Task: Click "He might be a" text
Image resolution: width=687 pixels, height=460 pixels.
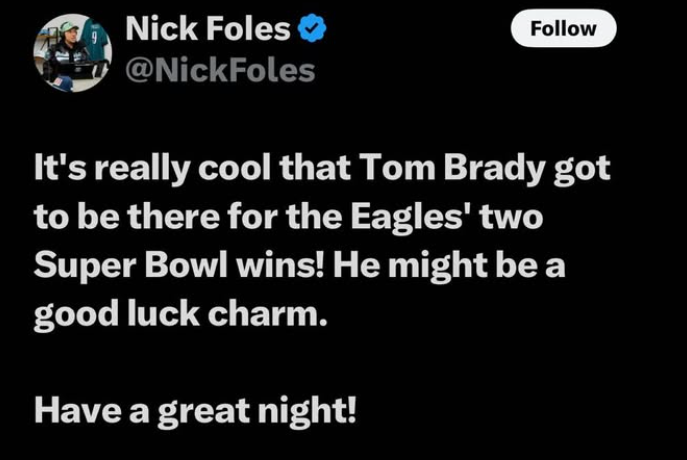Action: 450,265
